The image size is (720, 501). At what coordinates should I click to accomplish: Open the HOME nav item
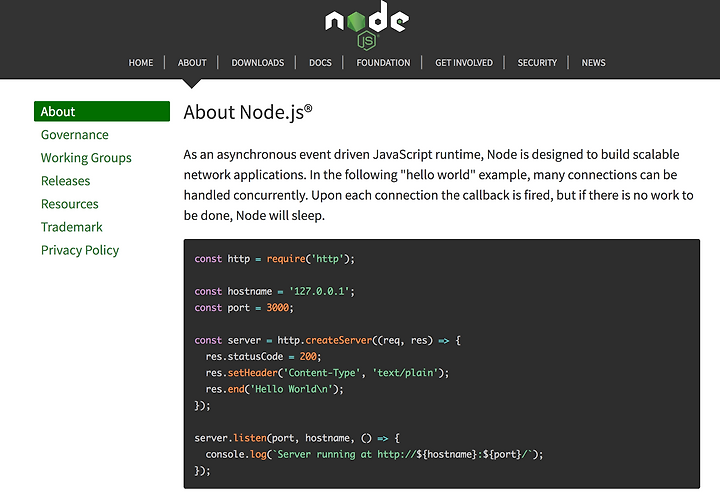(x=141, y=63)
